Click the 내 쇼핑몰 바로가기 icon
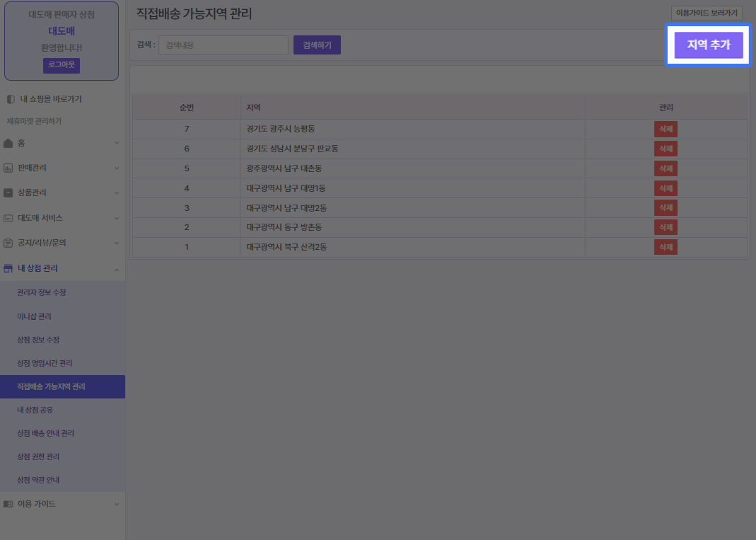Image resolution: width=756 pixels, height=540 pixels. point(10,99)
